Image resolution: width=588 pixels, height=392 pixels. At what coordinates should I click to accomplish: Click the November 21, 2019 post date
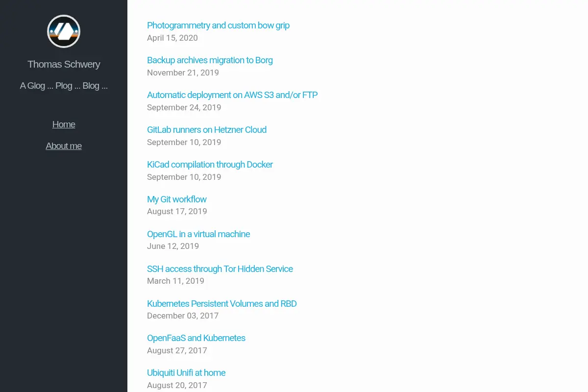click(x=183, y=73)
